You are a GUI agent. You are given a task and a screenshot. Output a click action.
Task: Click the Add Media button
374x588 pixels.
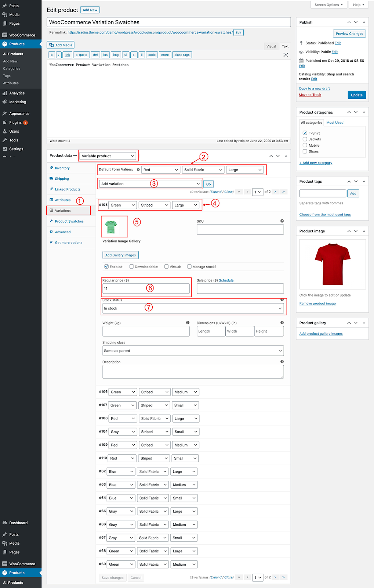61,45
